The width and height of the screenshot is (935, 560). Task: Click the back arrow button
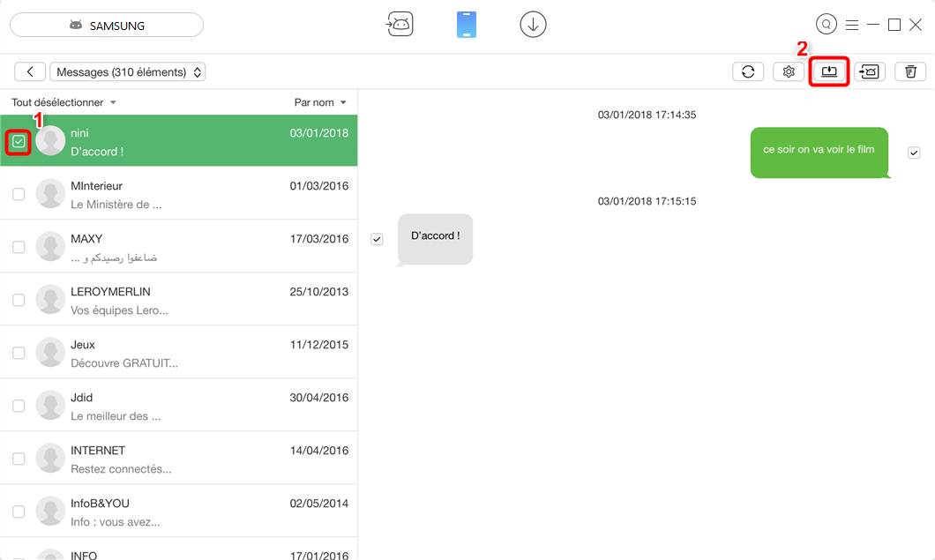[x=30, y=72]
